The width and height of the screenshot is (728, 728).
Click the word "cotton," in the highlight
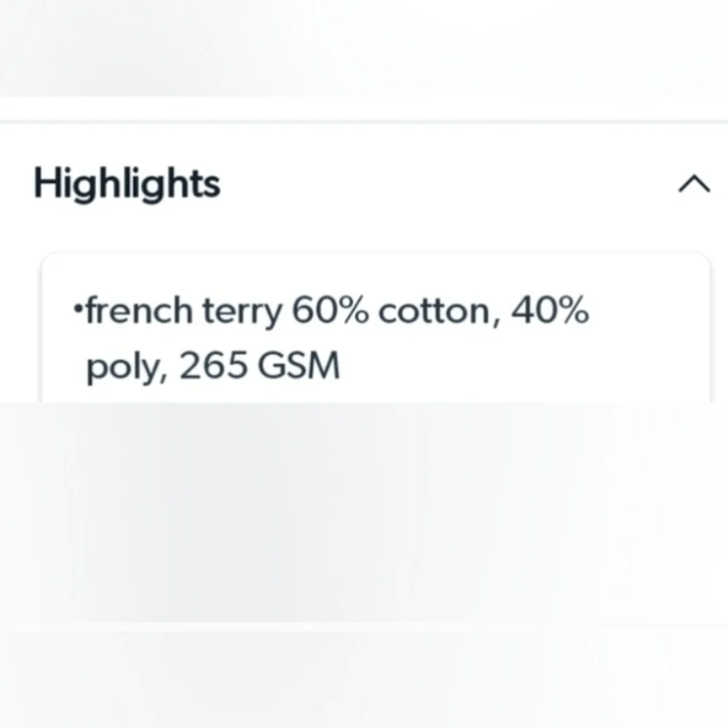pos(440,312)
